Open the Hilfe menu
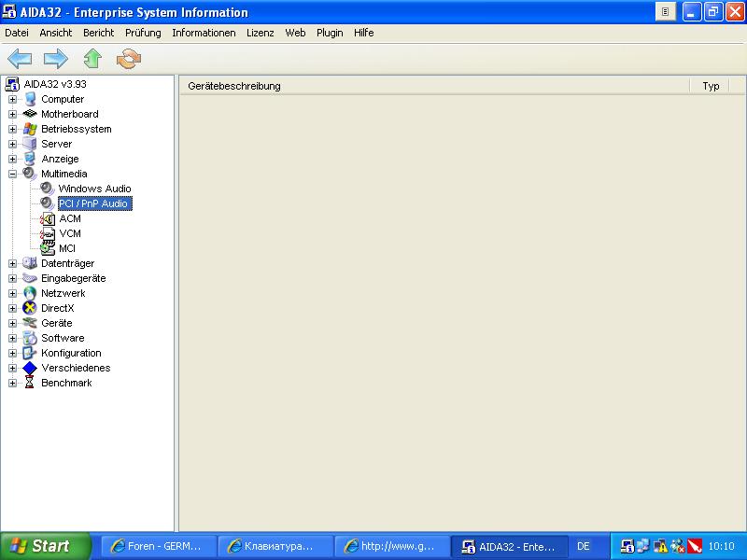 point(364,33)
